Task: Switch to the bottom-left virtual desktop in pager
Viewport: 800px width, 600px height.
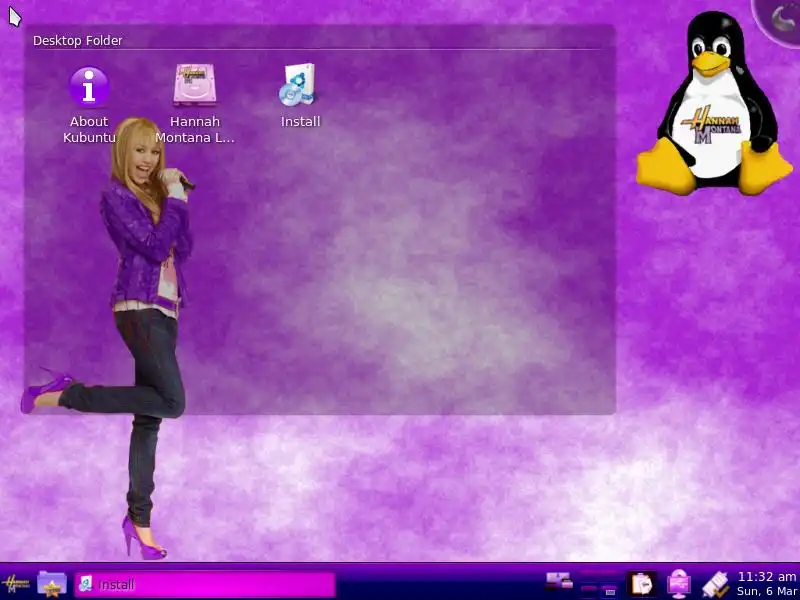Action: (x=589, y=590)
